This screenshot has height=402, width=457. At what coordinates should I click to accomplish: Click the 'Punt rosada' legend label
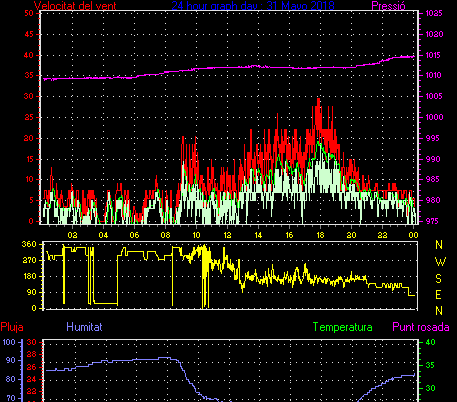[421, 327]
